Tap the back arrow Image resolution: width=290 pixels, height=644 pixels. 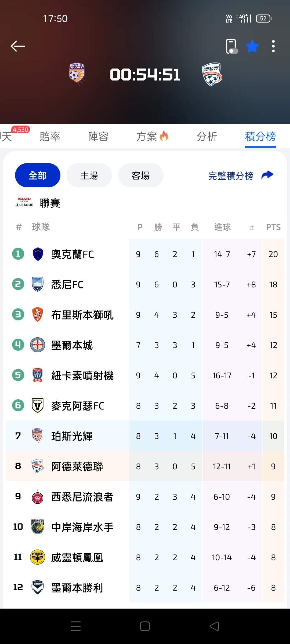click(x=18, y=46)
